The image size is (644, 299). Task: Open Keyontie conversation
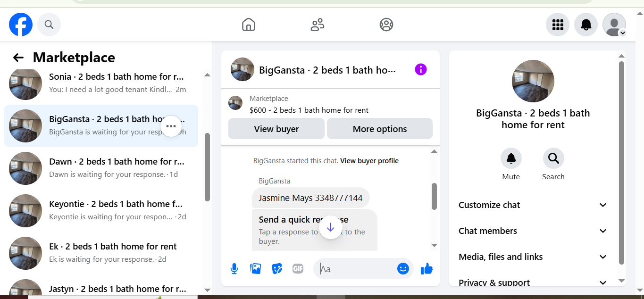101,211
